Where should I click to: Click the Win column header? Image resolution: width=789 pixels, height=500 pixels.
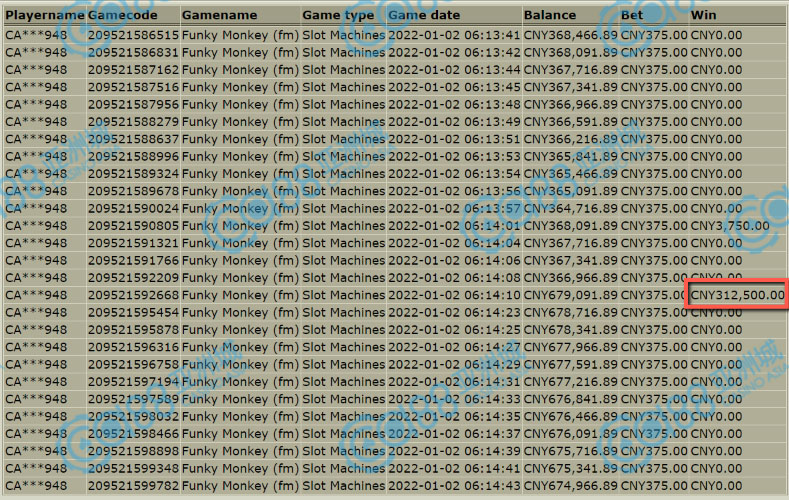[704, 15]
